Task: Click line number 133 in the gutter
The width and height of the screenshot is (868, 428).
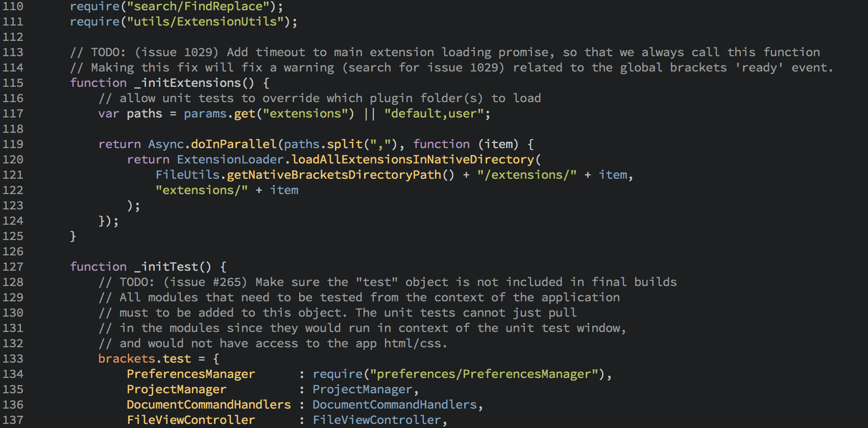Action: coord(13,359)
